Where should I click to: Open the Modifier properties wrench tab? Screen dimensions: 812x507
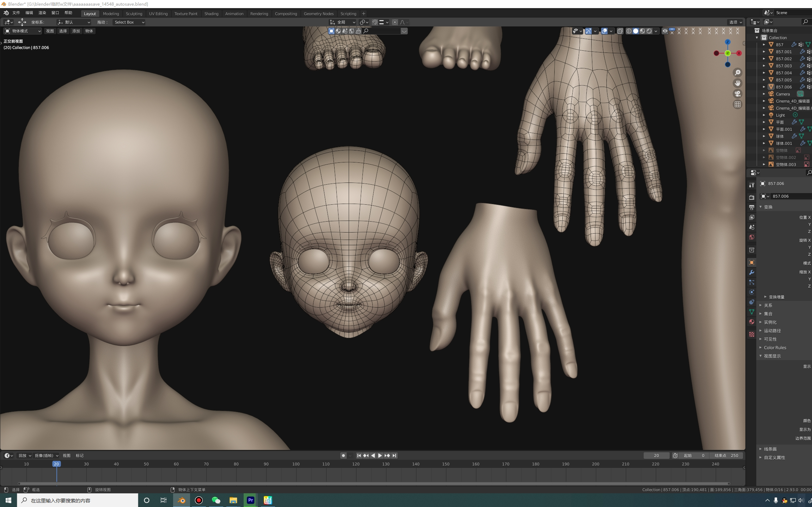tap(751, 272)
